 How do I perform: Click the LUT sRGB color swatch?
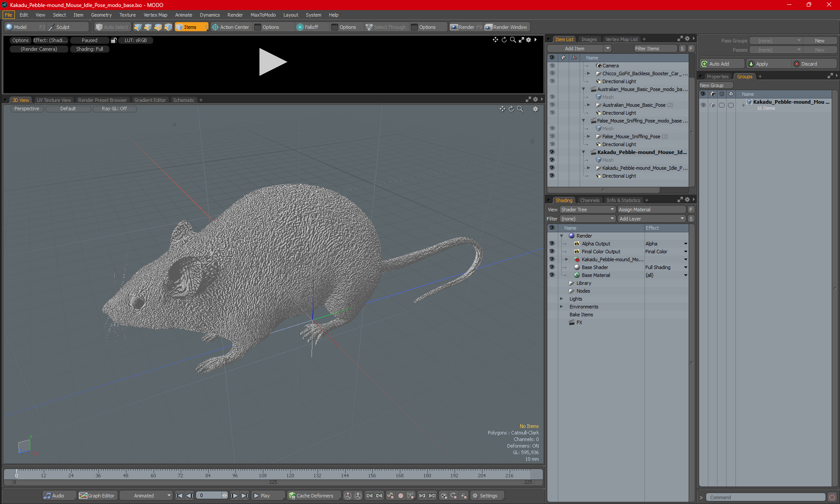pos(136,40)
